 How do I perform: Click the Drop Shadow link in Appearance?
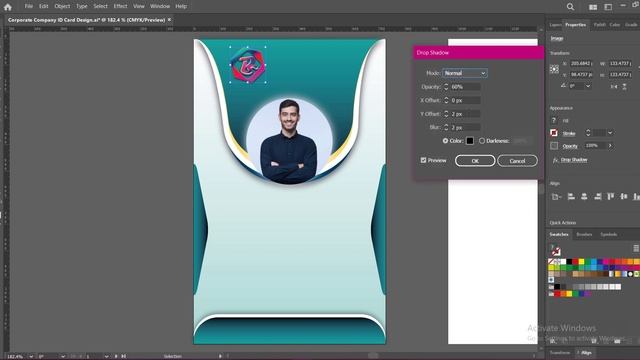[574, 160]
